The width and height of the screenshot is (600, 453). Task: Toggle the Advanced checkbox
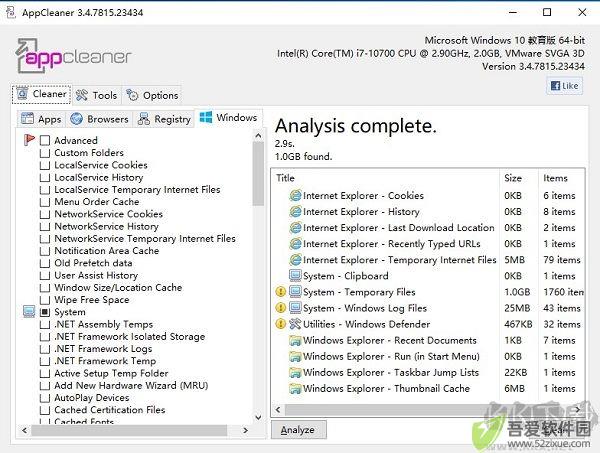pos(45,140)
